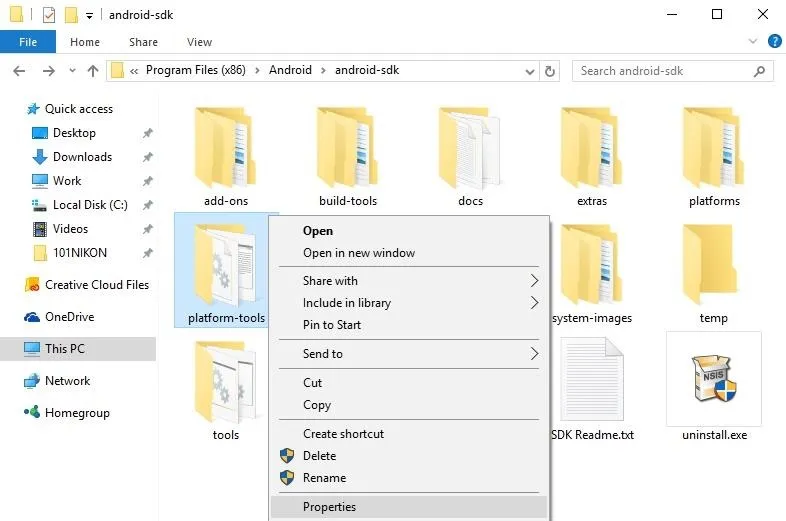The image size is (786, 521).
Task: Open the address bar history dropdown
Action: 529,72
